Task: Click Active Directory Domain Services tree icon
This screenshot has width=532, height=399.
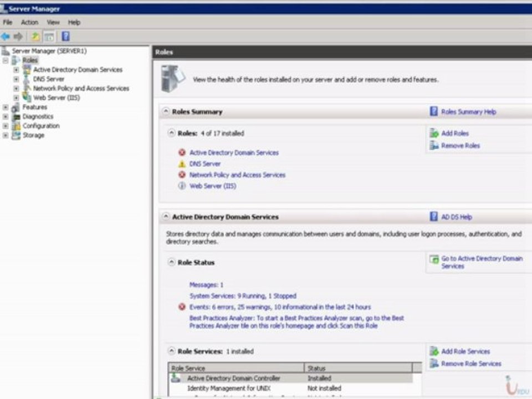Action: (x=27, y=70)
